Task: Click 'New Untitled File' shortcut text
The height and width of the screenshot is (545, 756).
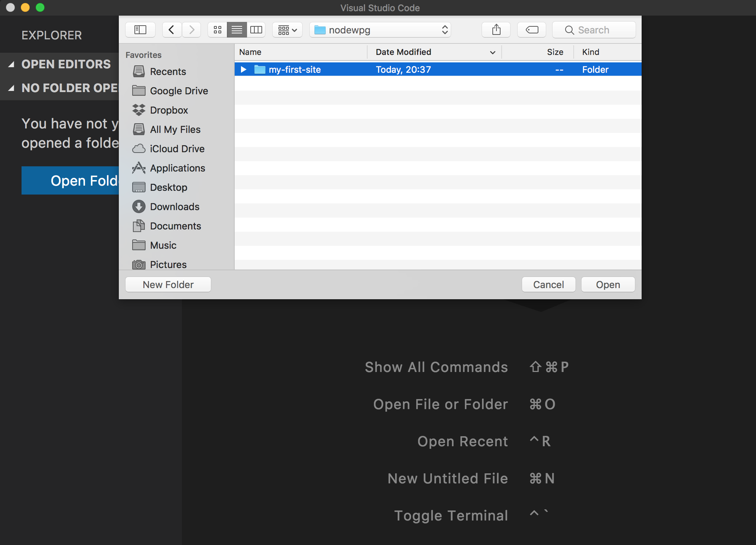Action: (x=448, y=479)
